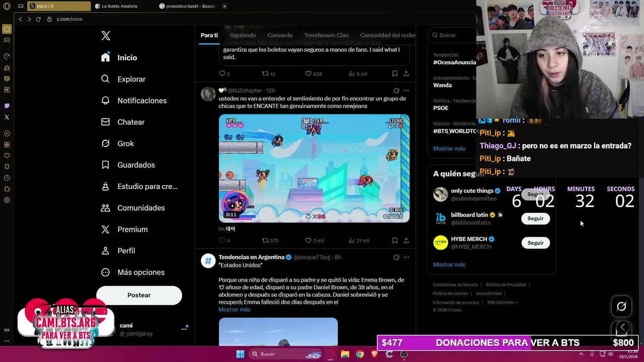Viewport: 644px width, 362px height.
Task: Follow HYBE MERCH with Seguir button
Action: click(x=535, y=243)
